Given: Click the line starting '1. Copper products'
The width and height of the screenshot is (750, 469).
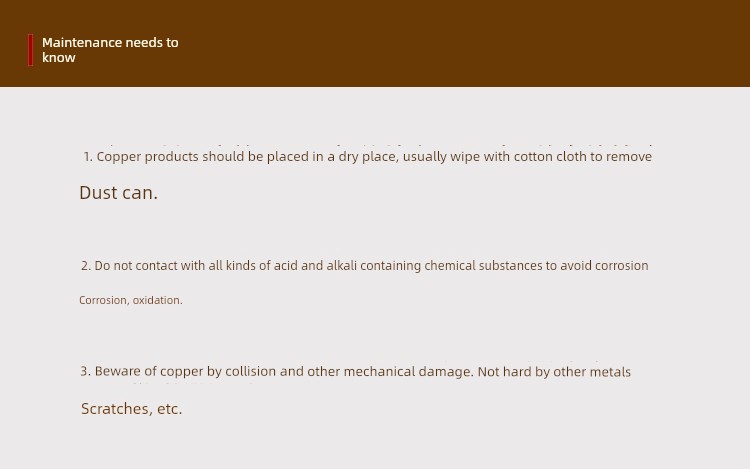Looking at the screenshot, I should click(367, 157).
